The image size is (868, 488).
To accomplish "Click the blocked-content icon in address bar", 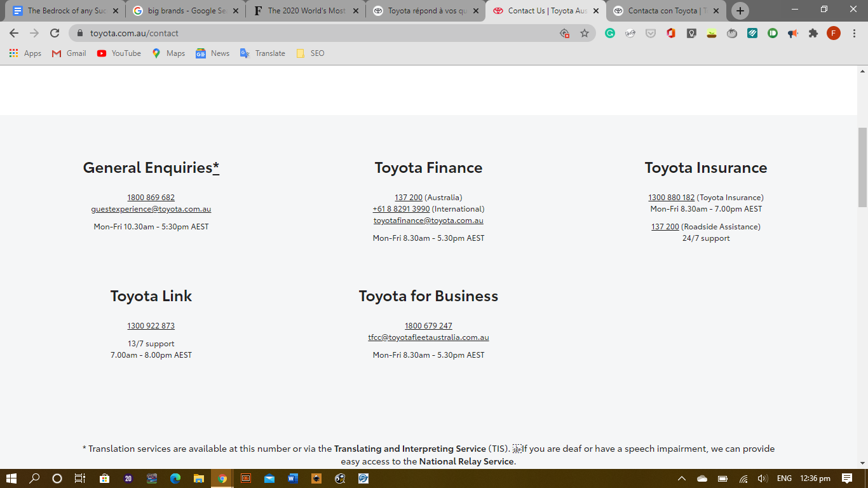I will 564,33.
